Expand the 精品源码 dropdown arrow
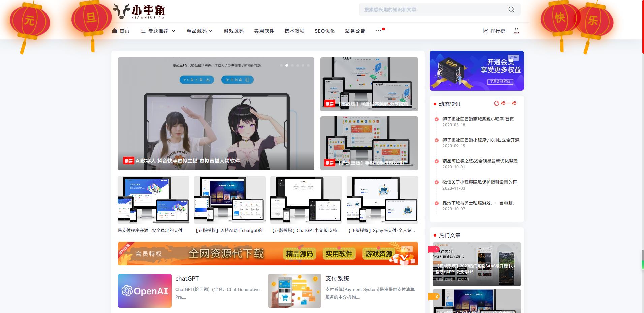Viewport: 644px width, 313px height. pos(210,31)
